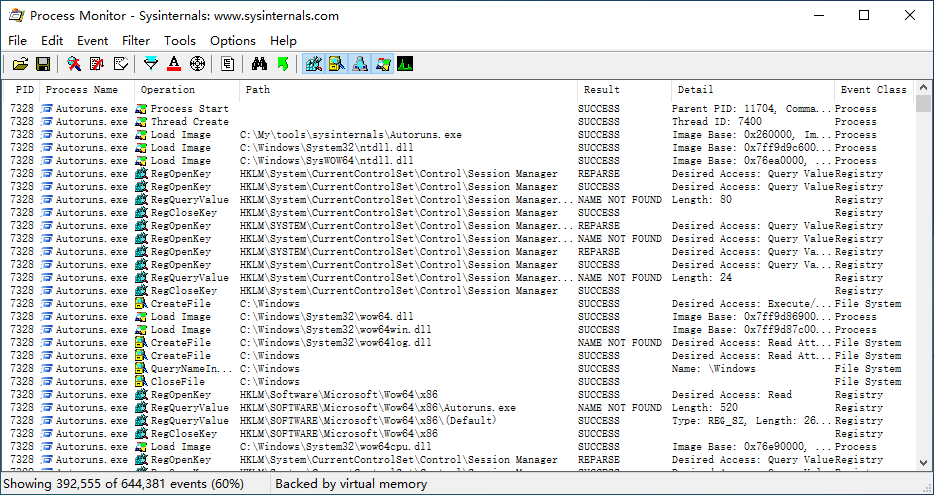Click the Length: 520 detail cell
The image size is (934, 495).
(x=705, y=408)
